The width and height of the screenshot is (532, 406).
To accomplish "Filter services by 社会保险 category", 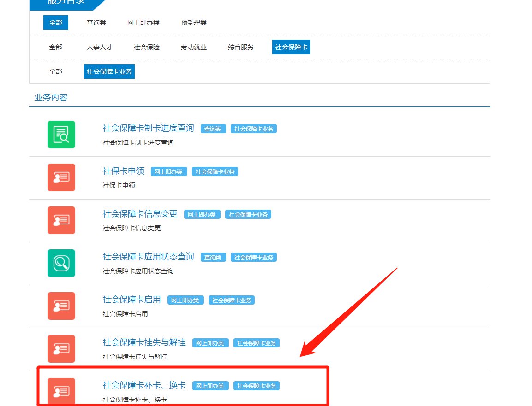I will [x=147, y=47].
